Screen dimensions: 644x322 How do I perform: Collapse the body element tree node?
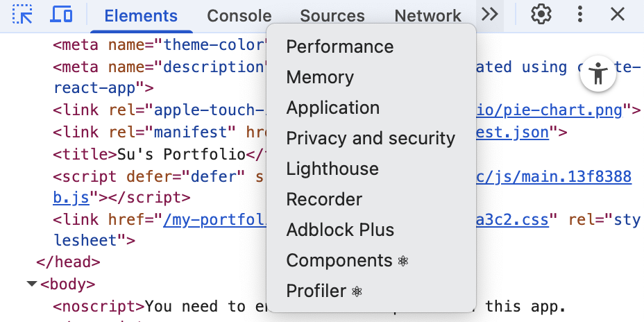(x=32, y=284)
